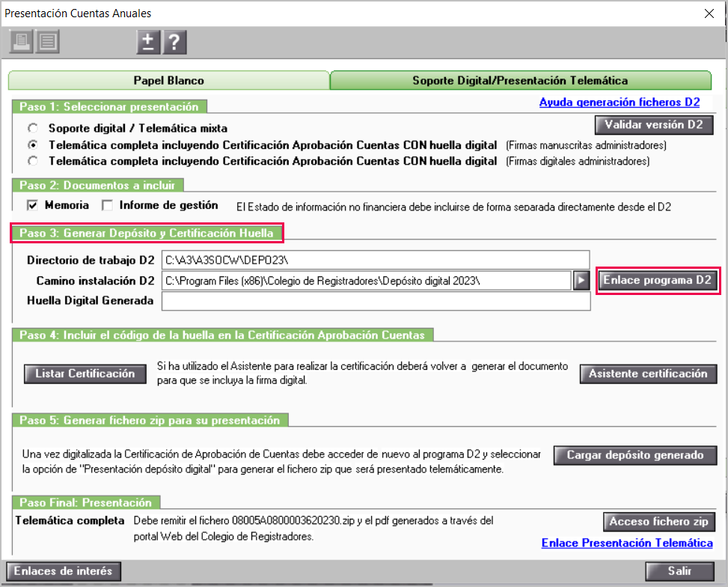Viewport: 728px width, 587px height.
Task: Click the Acceso fichero zip button
Action: [x=659, y=521]
